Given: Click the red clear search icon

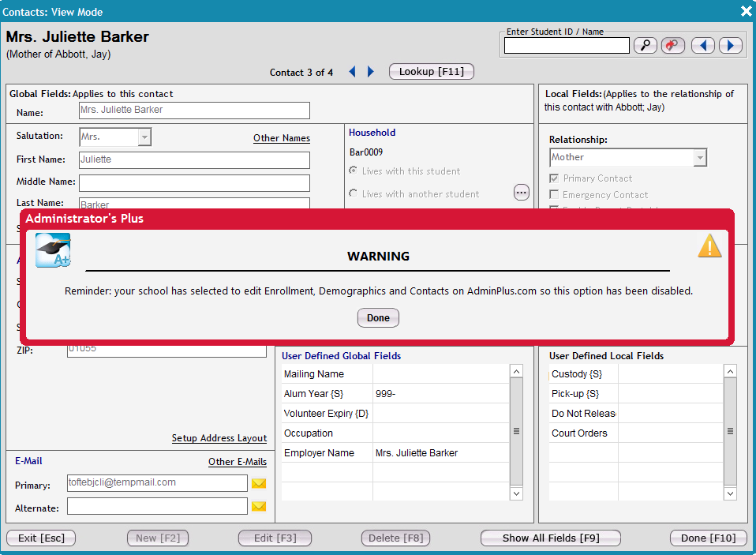Looking at the screenshot, I should 672,45.
